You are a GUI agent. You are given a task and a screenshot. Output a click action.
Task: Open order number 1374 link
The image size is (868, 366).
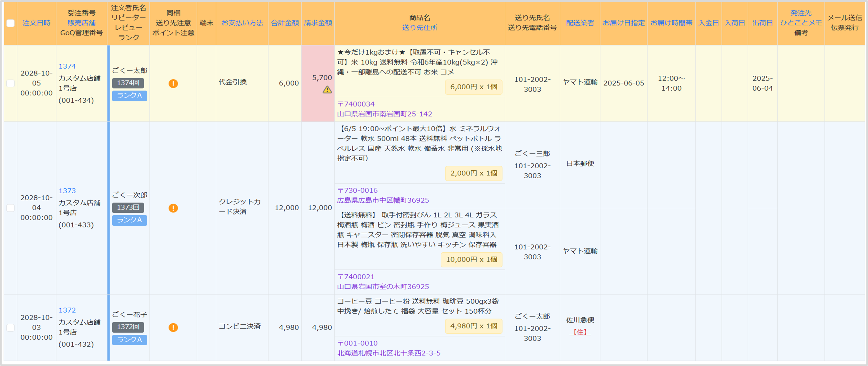tap(67, 66)
